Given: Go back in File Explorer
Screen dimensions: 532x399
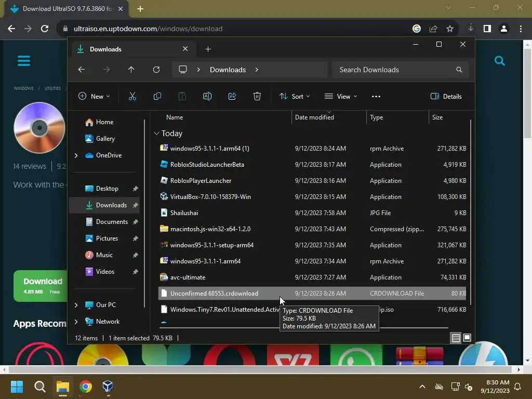Looking at the screenshot, I should (x=82, y=70).
